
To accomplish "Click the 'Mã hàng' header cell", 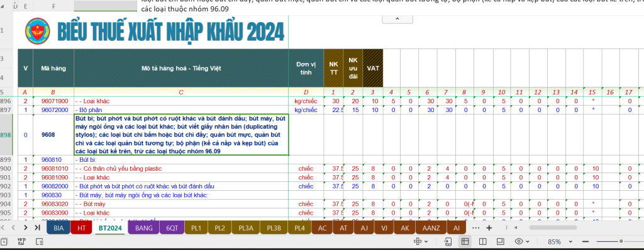I will 53,68.
